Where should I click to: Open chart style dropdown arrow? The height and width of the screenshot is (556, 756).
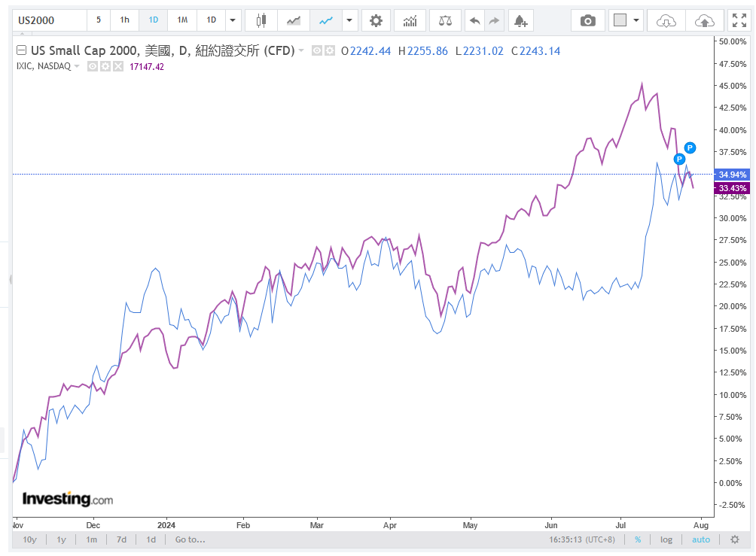349,20
